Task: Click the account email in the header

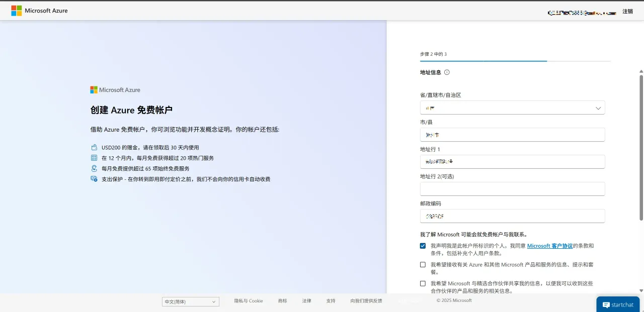Action: [x=582, y=12]
